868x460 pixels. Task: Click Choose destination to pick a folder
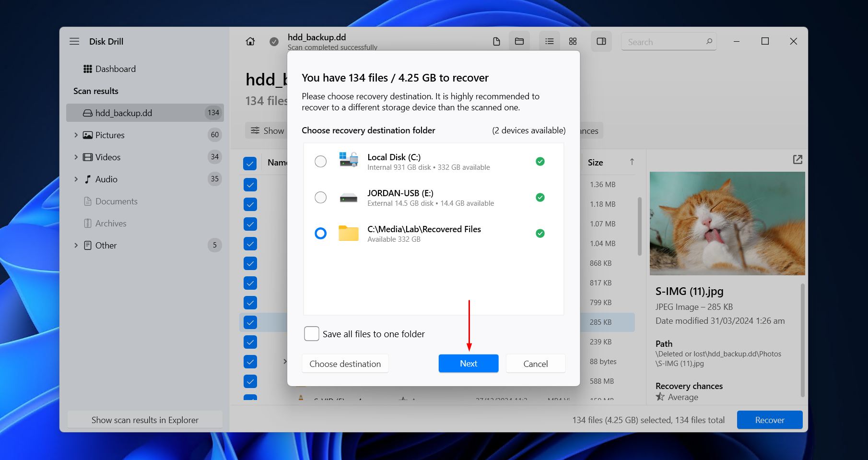click(x=345, y=364)
